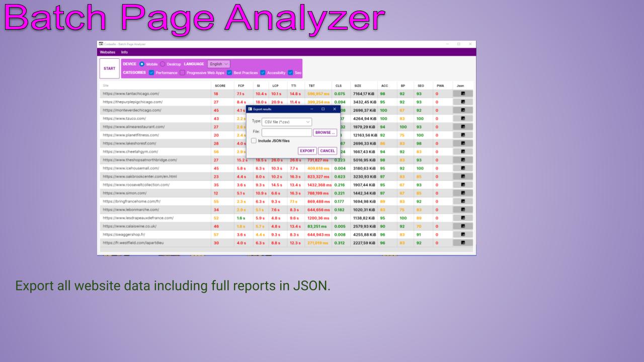Sort by the ACC column header
The width and height of the screenshot is (644, 362).
(384, 86)
